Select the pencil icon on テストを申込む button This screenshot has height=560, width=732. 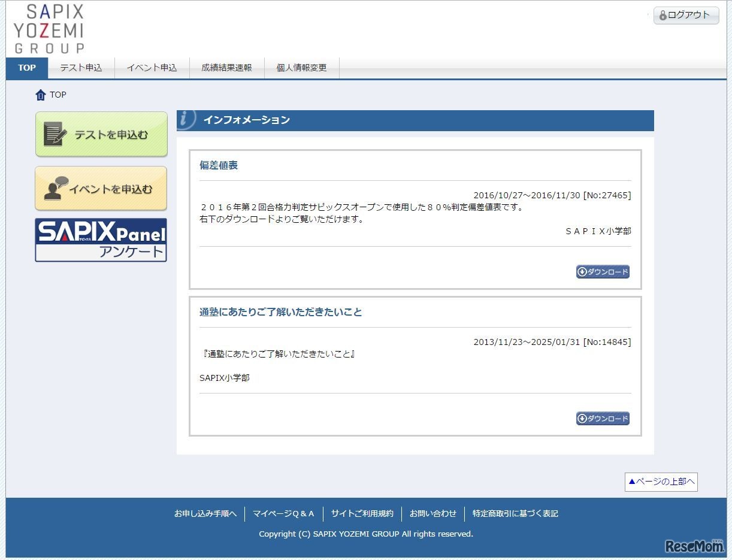[x=57, y=133]
